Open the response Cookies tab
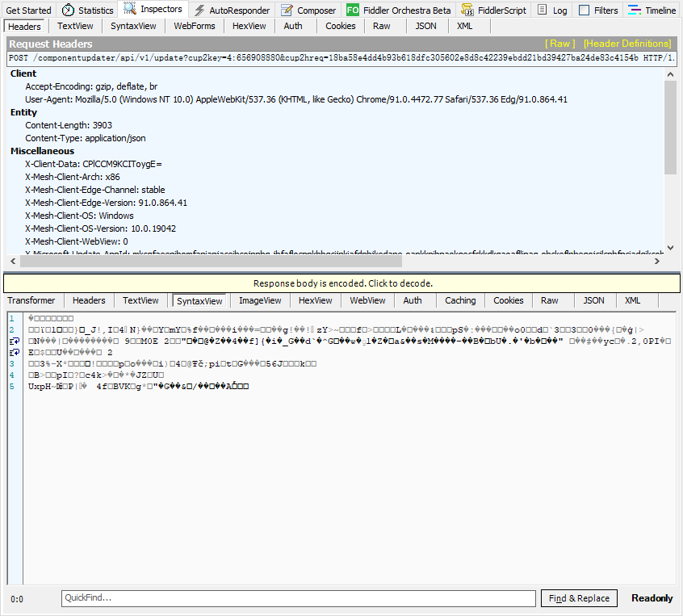The height and width of the screenshot is (616, 683). coord(509,300)
